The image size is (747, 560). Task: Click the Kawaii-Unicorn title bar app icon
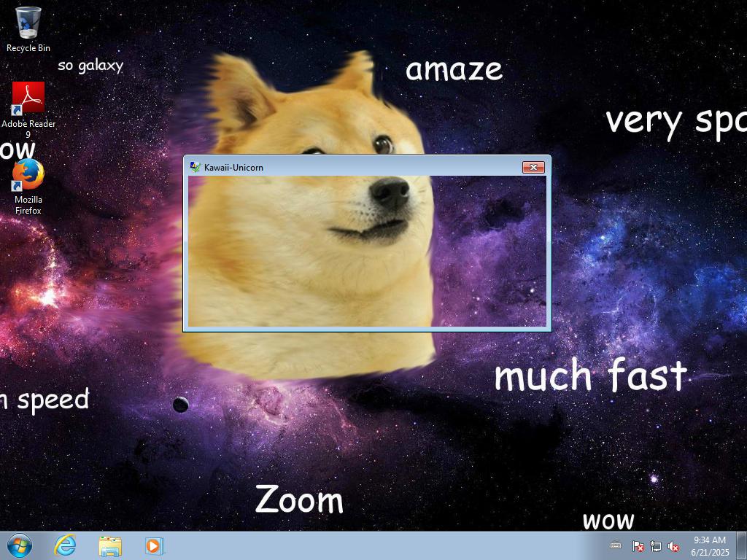click(195, 167)
